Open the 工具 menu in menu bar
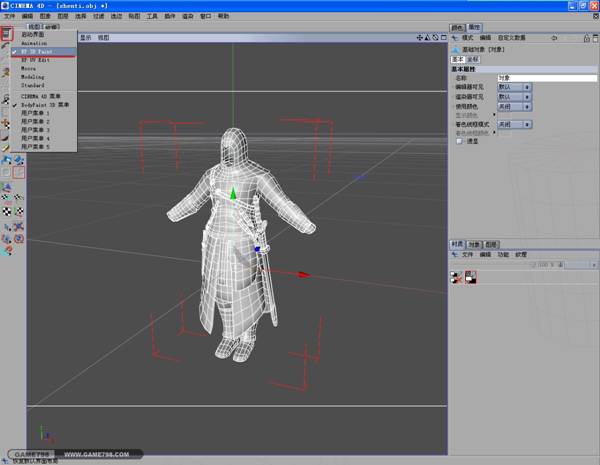 tap(152, 16)
